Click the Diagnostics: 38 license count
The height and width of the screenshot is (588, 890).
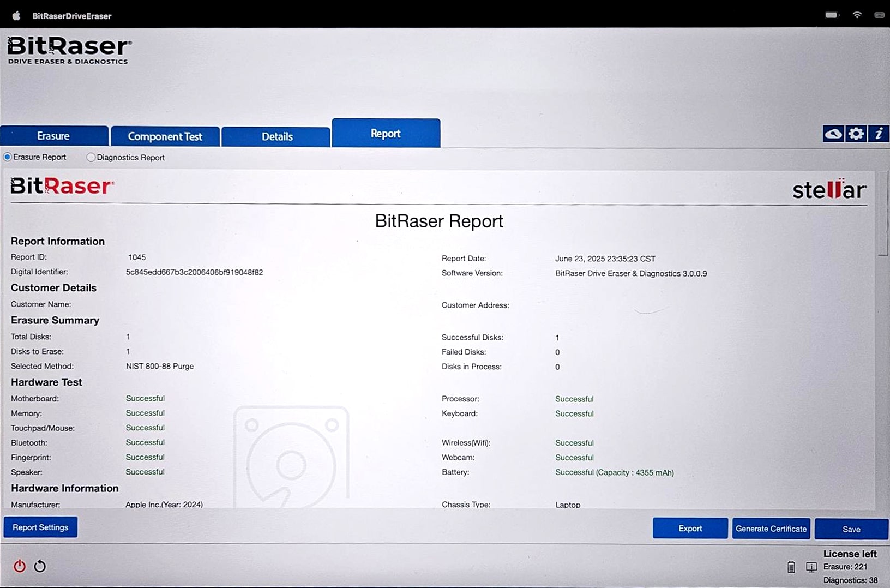850,580
